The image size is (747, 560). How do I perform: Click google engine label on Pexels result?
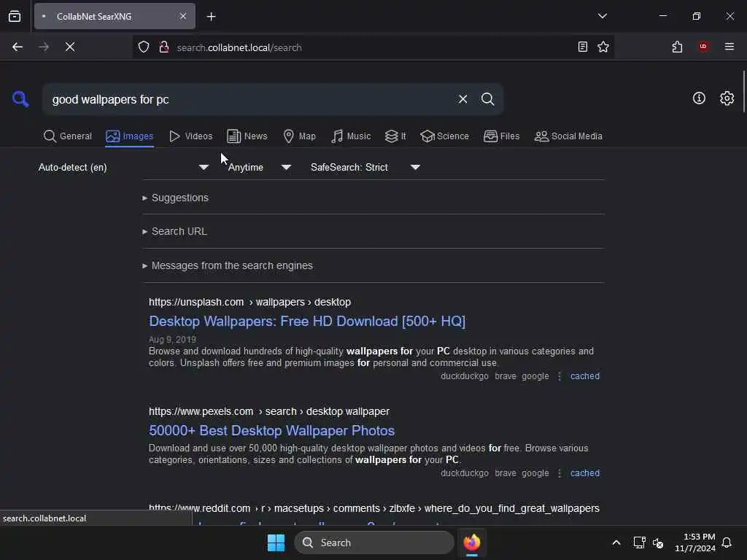click(x=535, y=473)
